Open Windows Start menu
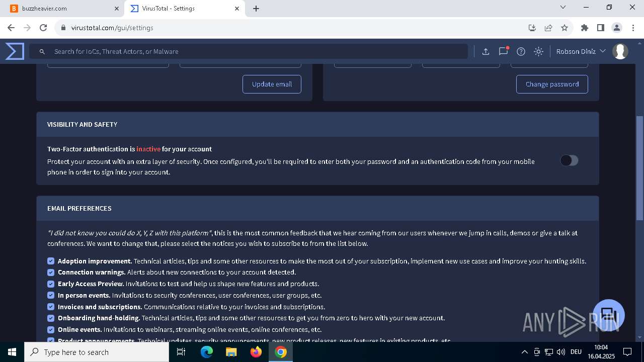Screen dimensions: 644x362 [12, 352]
